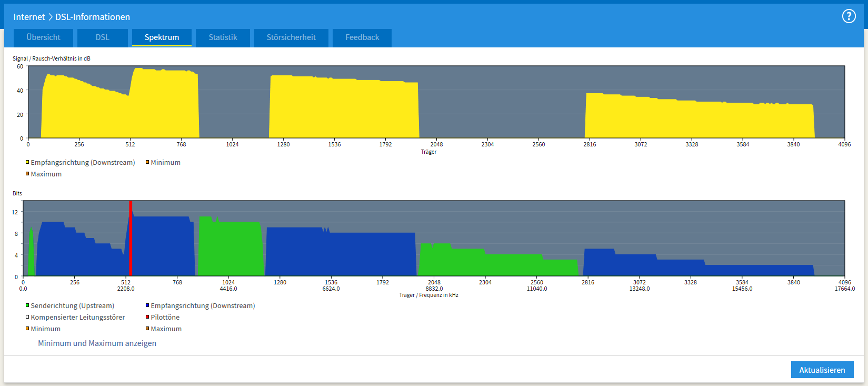Click the 'Pilottöne' legend text
Image resolution: width=868 pixels, height=386 pixels.
pyautogui.click(x=165, y=318)
